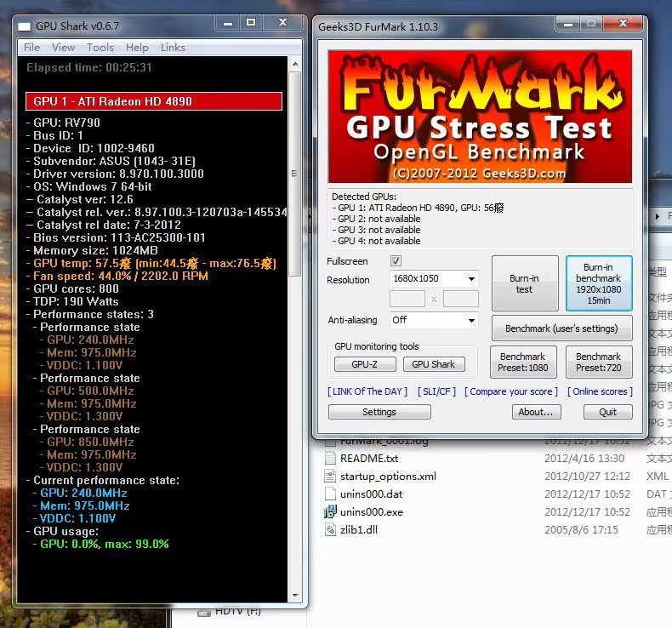Select the zlib1.dll file icon
The width and height of the screenshot is (672, 628).
pos(330,529)
